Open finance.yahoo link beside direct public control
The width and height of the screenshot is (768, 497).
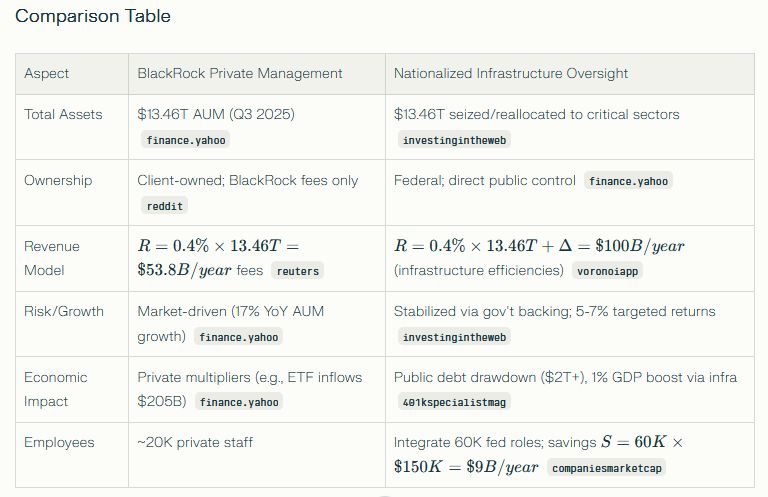pyautogui.click(x=628, y=181)
